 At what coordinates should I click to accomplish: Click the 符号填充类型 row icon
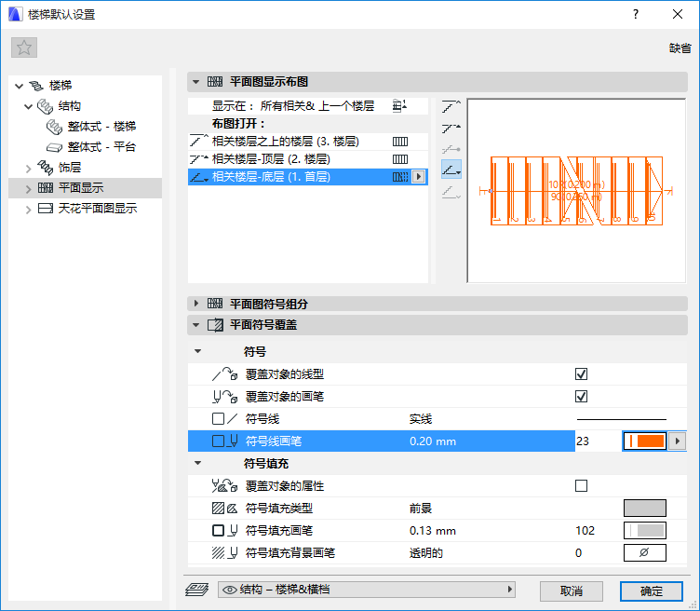[x=224, y=508]
